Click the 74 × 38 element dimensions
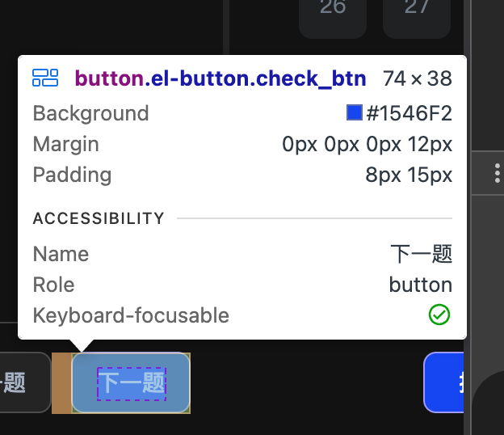Image resolution: width=504 pixels, height=435 pixels. click(x=418, y=78)
